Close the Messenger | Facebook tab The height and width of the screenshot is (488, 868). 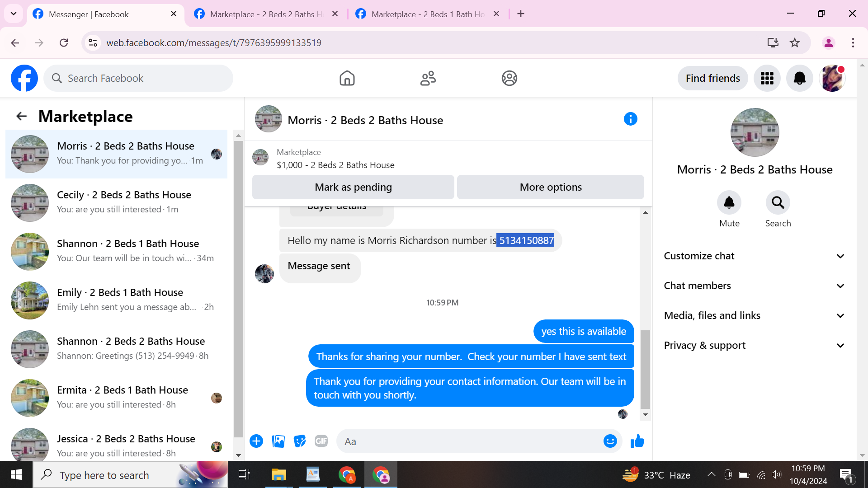pyautogui.click(x=174, y=14)
